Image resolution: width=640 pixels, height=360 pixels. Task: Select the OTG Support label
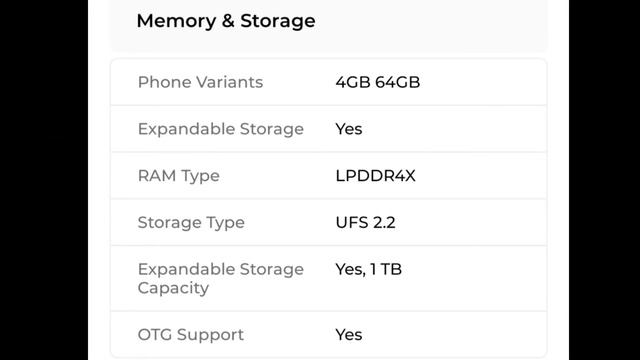[191, 335]
